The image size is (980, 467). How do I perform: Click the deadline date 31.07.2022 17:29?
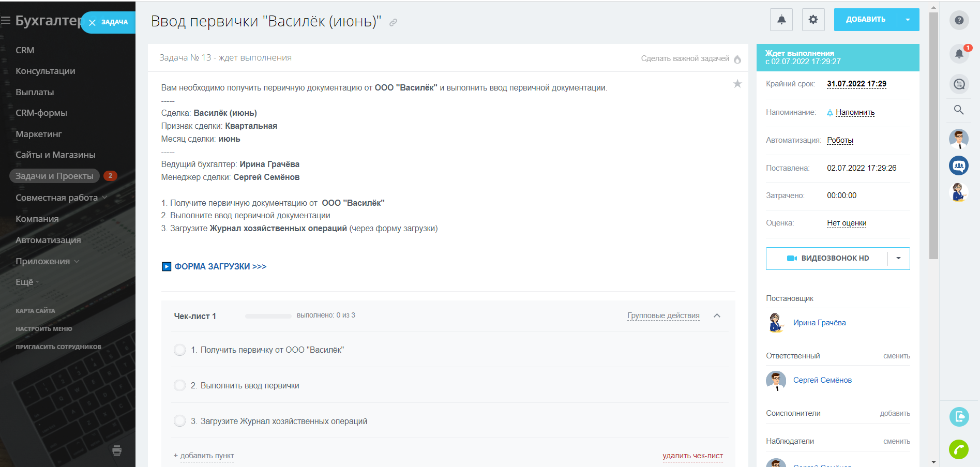point(856,84)
